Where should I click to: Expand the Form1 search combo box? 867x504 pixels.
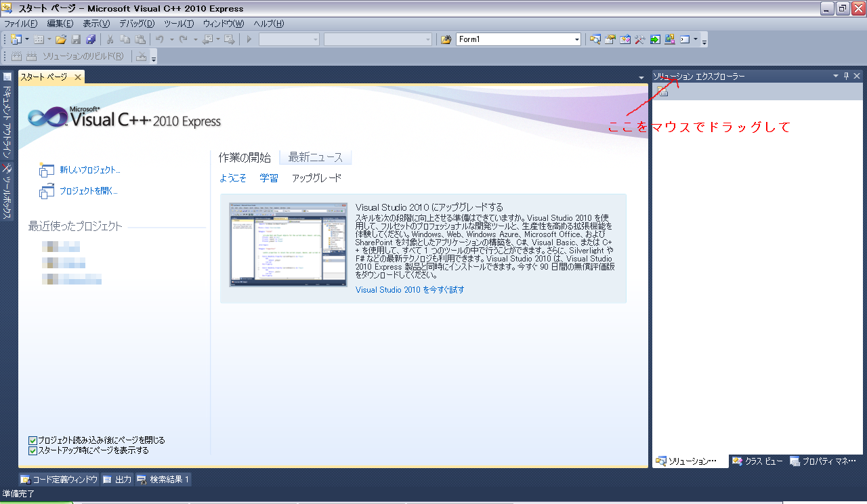click(577, 39)
